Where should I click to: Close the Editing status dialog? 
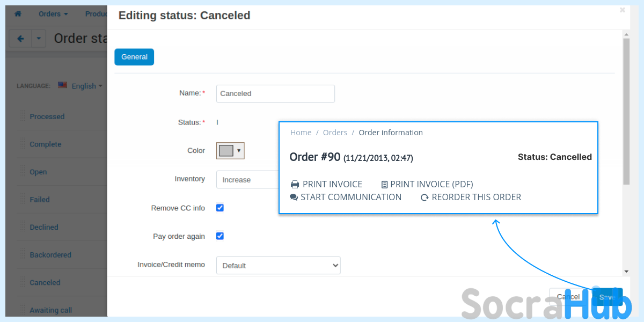tap(622, 10)
